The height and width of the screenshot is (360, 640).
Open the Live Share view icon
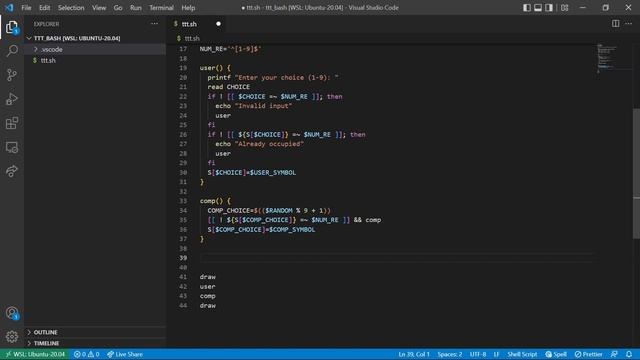[x=12, y=171]
